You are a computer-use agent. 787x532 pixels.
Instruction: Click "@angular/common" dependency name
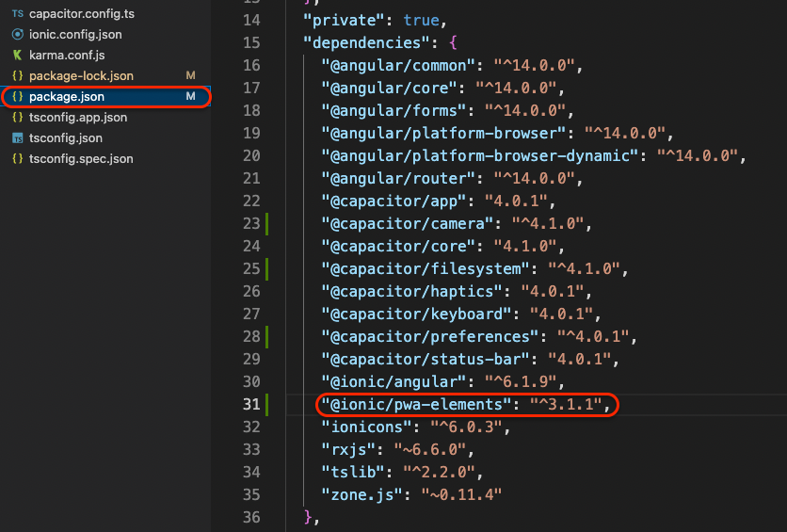398,65
